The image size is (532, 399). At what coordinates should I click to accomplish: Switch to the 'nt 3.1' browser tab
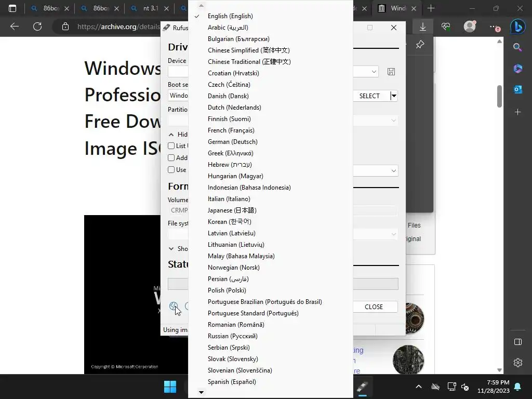(x=150, y=8)
